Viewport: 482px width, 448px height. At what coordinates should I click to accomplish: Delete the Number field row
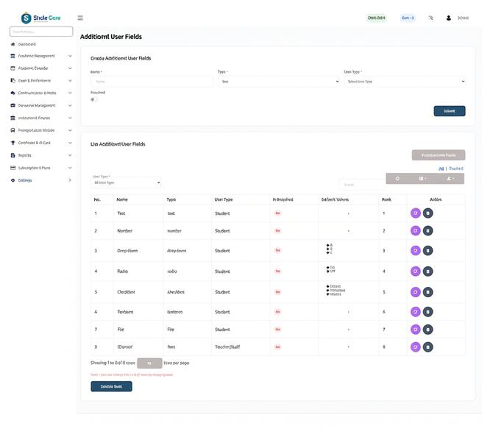tap(428, 231)
